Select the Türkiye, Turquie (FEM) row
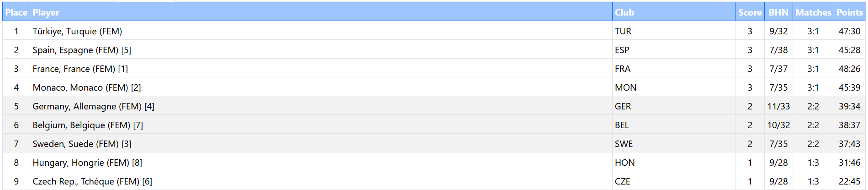 tap(77, 31)
